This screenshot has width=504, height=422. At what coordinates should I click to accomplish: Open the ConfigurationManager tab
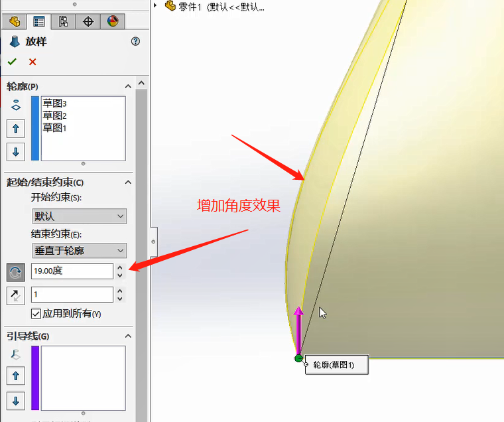click(63, 21)
